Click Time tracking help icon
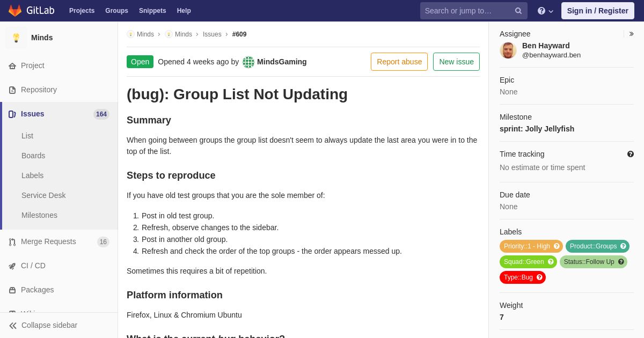The image size is (644, 338). tap(631, 154)
